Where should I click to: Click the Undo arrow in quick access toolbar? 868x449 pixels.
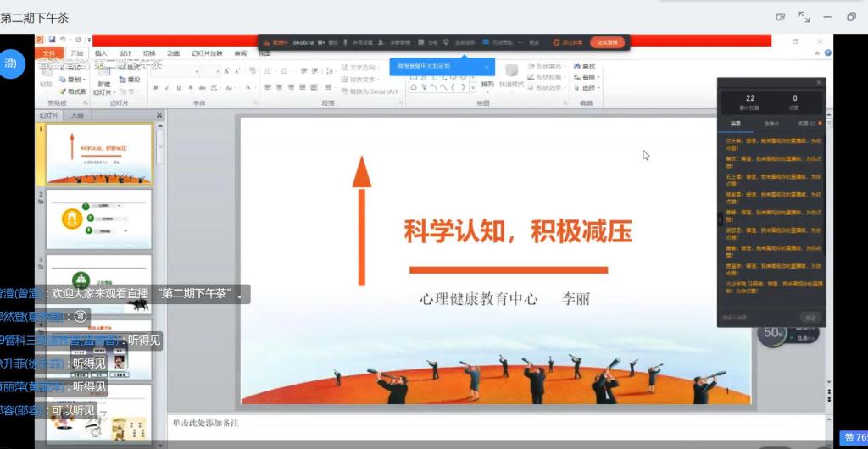point(63,40)
